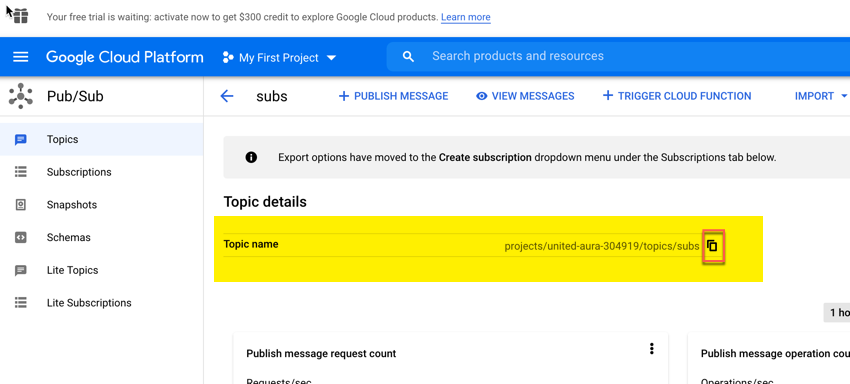Viewport: 850px width, 384px height.
Task: Open Lite Topics in the sidebar
Action: [x=101, y=270]
